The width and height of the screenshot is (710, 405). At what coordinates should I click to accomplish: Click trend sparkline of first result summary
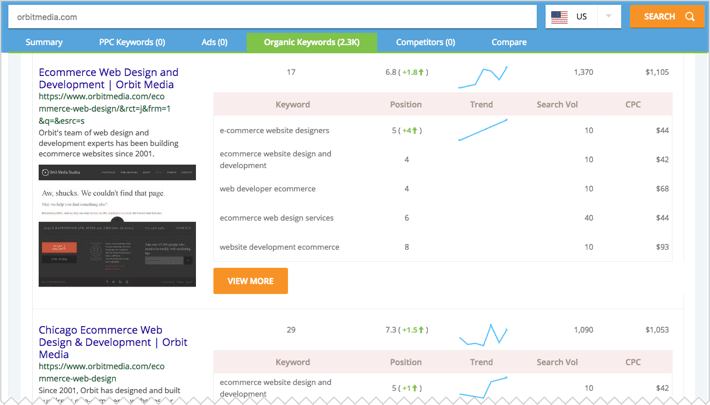[483, 77]
